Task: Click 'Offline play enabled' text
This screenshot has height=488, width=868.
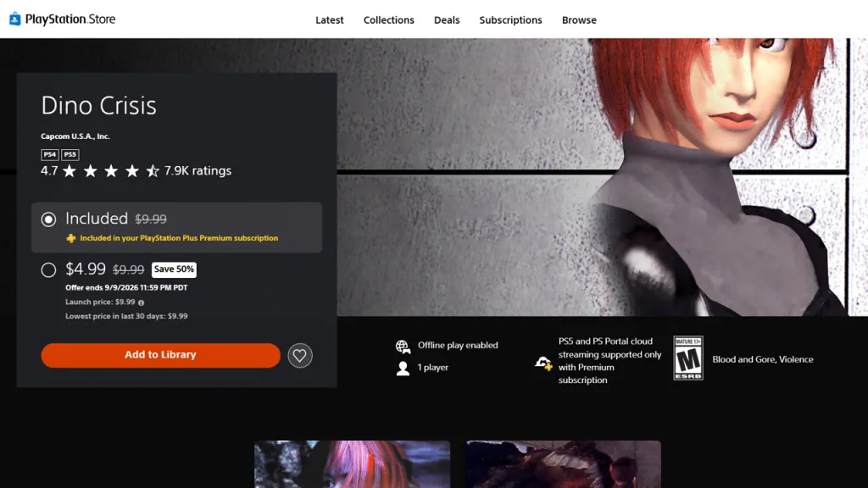Action: [x=458, y=346]
